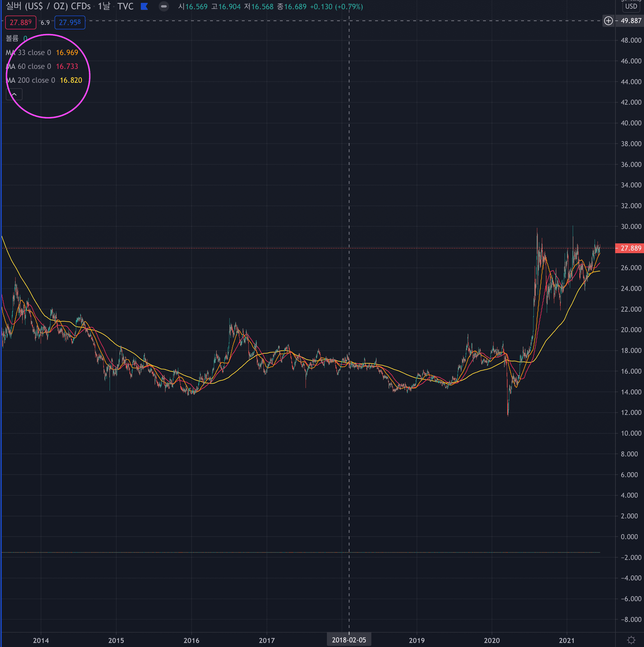644x647 pixels.
Task: Click the 2020 label on the time axis
Action: click(492, 640)
